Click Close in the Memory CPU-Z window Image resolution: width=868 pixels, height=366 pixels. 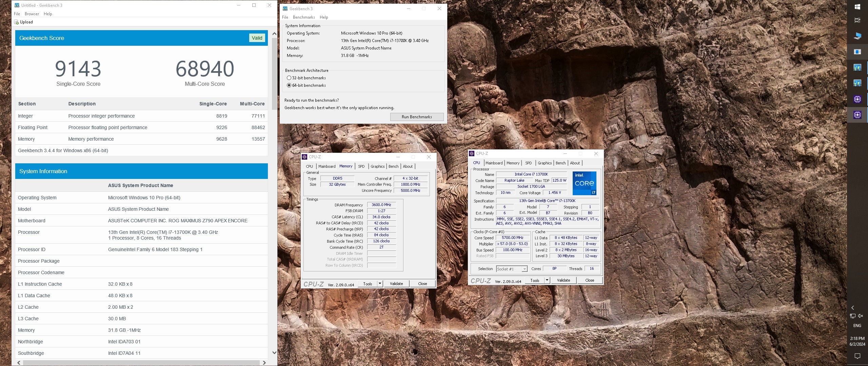tap(422, 284)
